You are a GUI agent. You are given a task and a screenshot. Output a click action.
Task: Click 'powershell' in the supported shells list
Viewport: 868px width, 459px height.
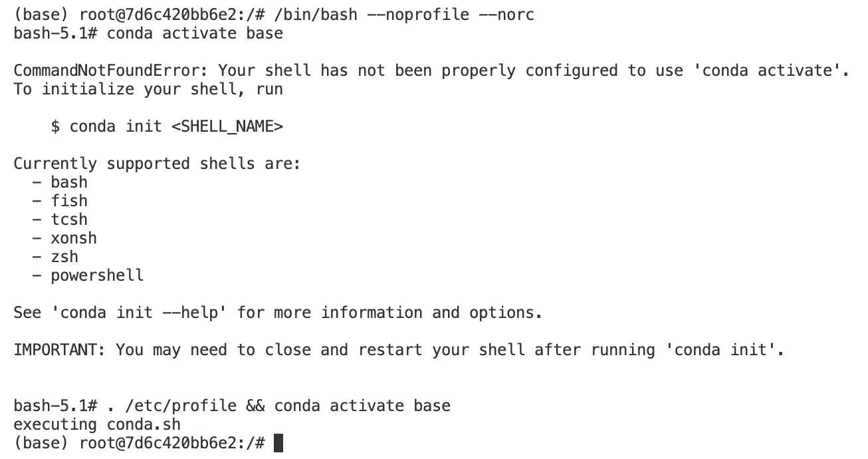coord(97,275)
